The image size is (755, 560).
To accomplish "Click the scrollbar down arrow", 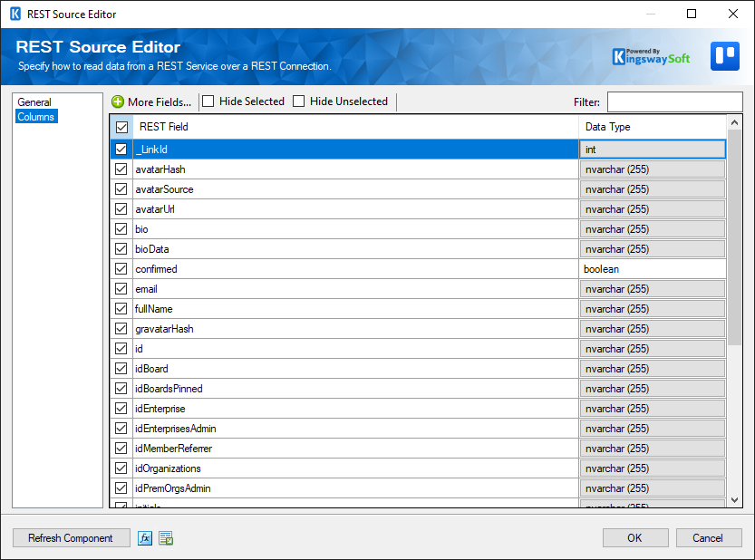I will tap(734, 500).
